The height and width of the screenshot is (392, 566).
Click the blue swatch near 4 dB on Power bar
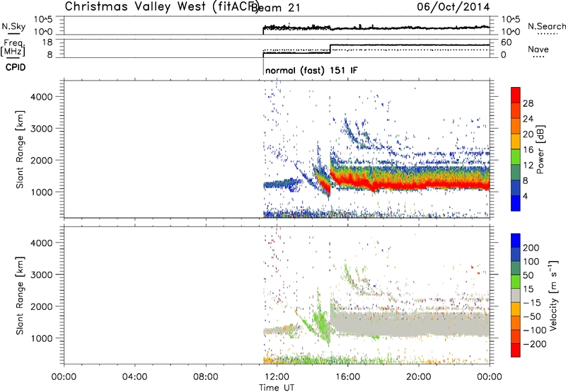(516, 203)
